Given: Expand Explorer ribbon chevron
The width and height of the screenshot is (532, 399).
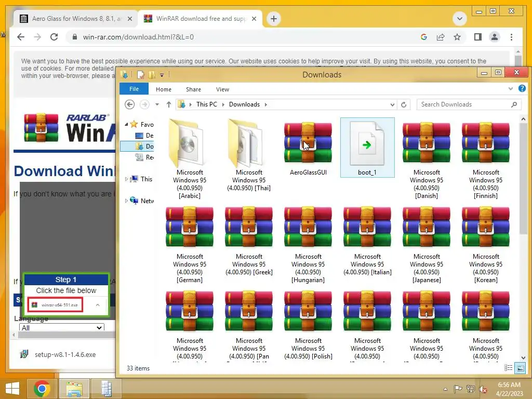Looking at the screenshot, I should coord(511,89).
